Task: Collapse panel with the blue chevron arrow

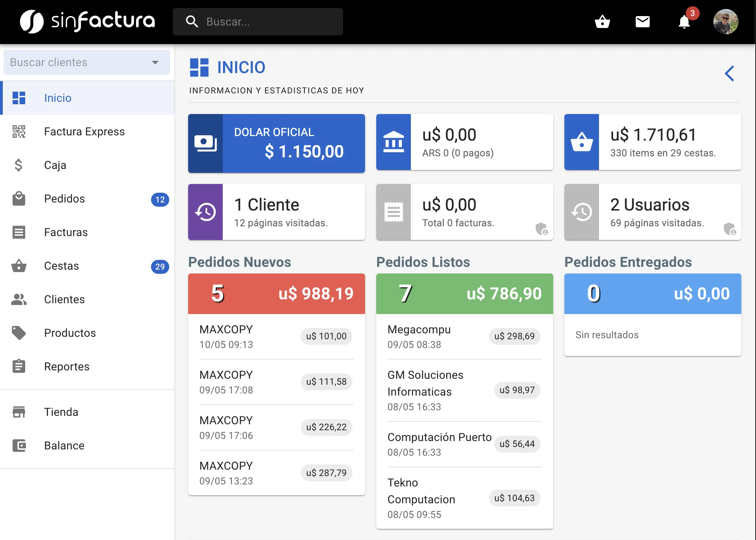Action: coord(729,73)
